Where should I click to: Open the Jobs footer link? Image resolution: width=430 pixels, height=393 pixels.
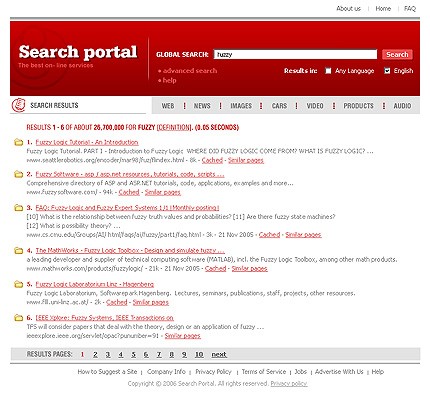[301, 372]
